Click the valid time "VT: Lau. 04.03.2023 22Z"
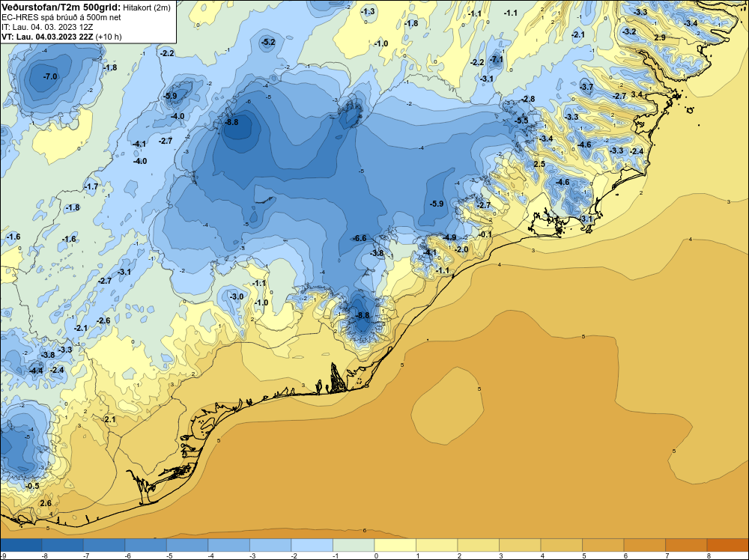Screen dimensions: 749x560 click(x=47, y=37)
